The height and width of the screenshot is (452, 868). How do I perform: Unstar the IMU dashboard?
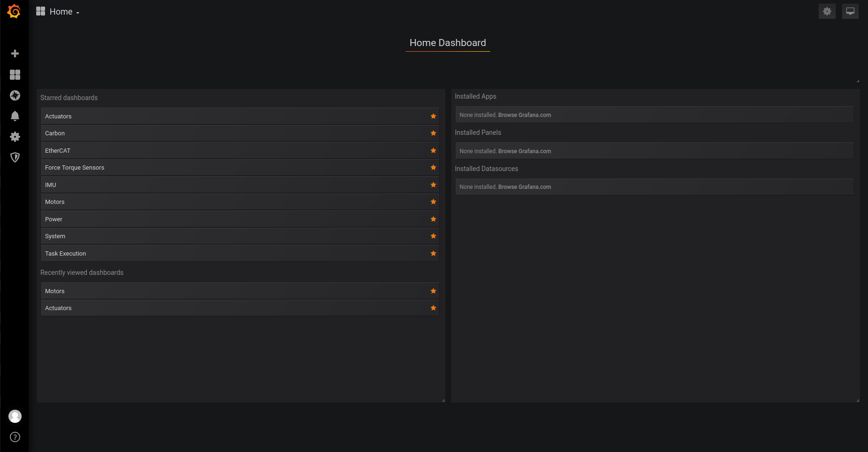point(433,185)
